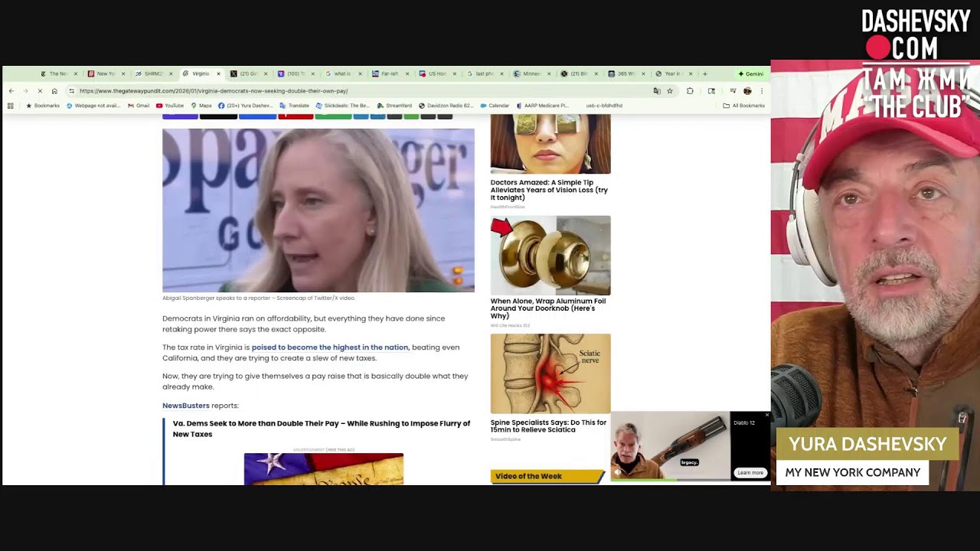Expand the All Bookmarks folder
The image size is (980, 551).
click(744, 106)
